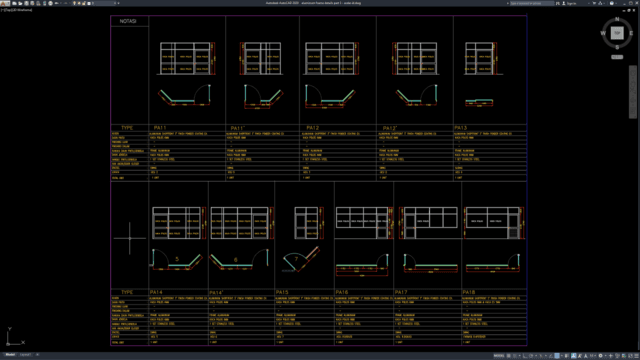Click the number 7 in PA15 plan drawing
The height and width of the screenshot is (360, 640).
coord(296,259)
